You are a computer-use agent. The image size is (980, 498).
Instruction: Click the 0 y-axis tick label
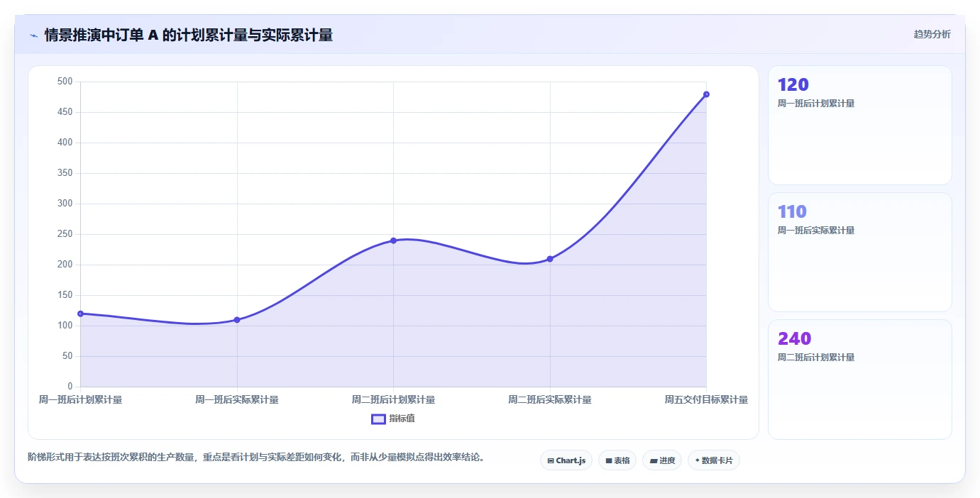[x=70, y=387]
